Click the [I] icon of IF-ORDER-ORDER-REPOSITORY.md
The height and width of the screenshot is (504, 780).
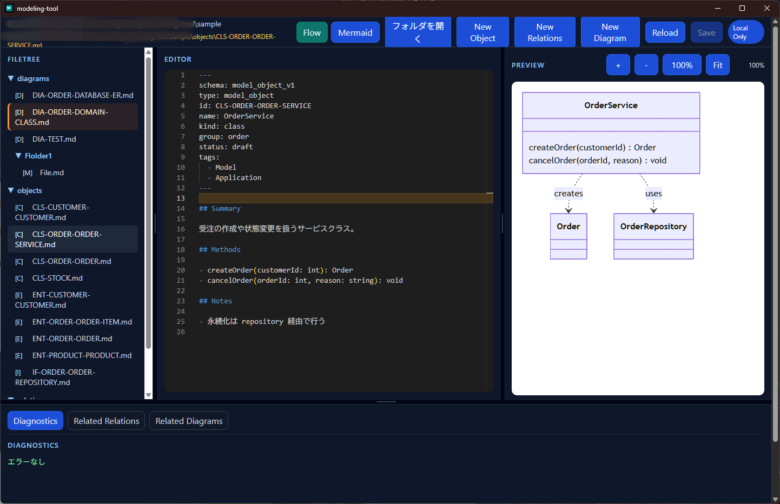coord(19,372)
